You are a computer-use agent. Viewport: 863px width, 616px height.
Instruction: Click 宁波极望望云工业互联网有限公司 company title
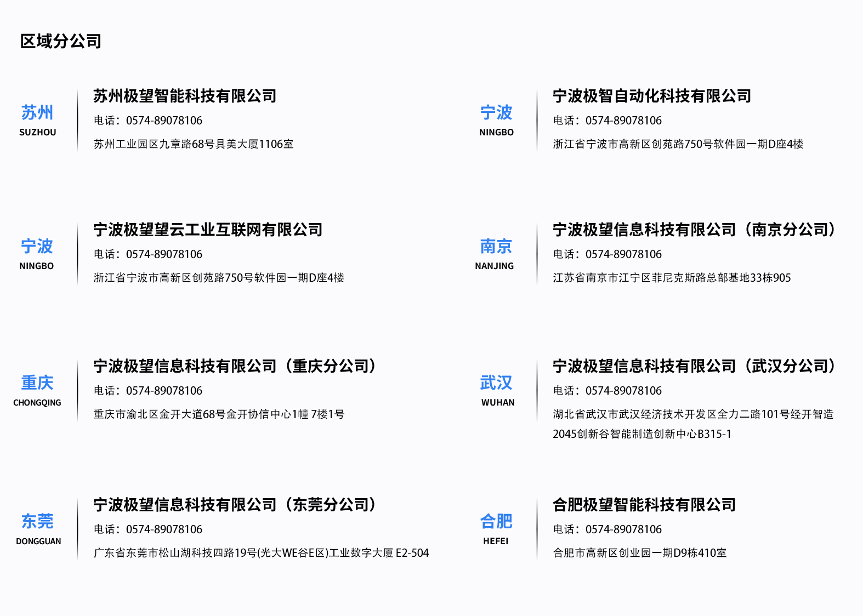point(208,230)
